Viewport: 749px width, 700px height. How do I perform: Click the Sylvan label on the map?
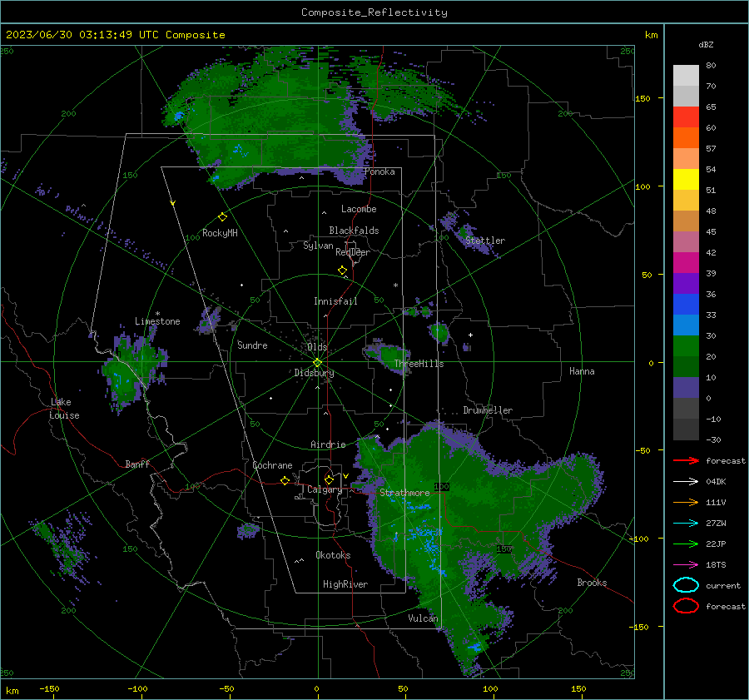tap(318, 246)
